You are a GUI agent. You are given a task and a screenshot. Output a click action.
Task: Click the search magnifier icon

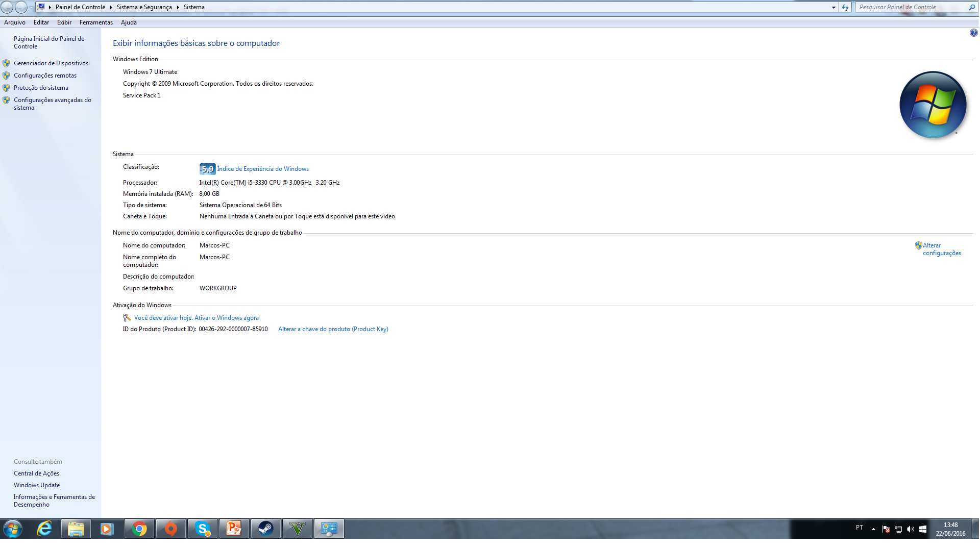[x=972, y=7]
